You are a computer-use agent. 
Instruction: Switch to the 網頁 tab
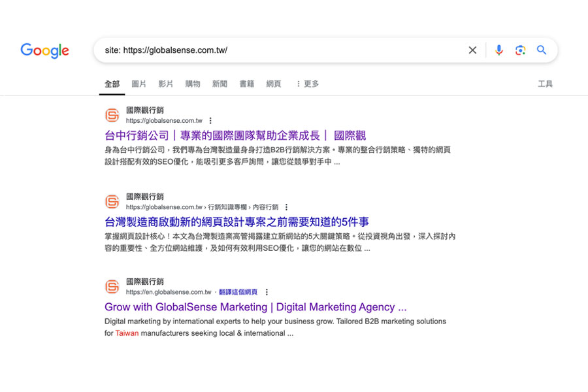274,84
